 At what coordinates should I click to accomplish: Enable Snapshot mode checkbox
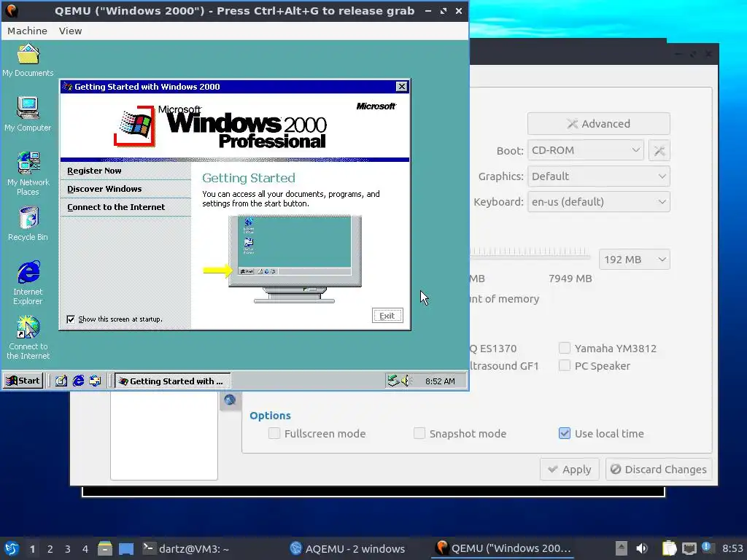tap(419, 433)
